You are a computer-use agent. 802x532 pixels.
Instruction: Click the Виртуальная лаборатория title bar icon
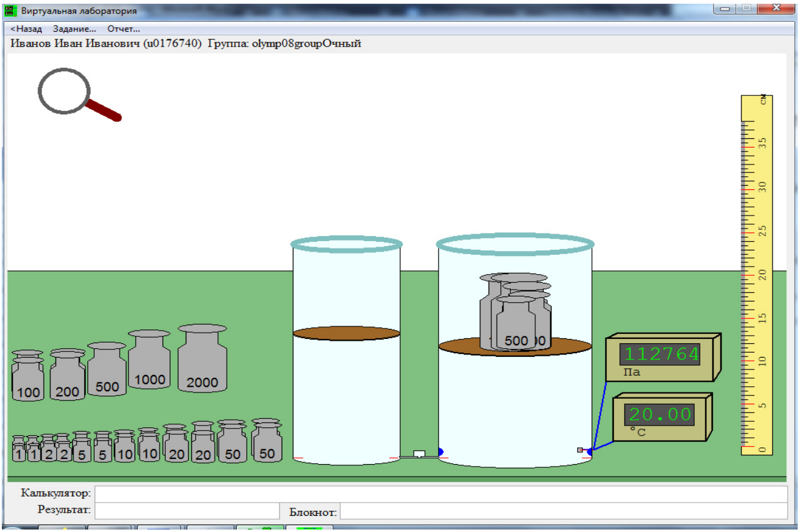coord(11,11)
